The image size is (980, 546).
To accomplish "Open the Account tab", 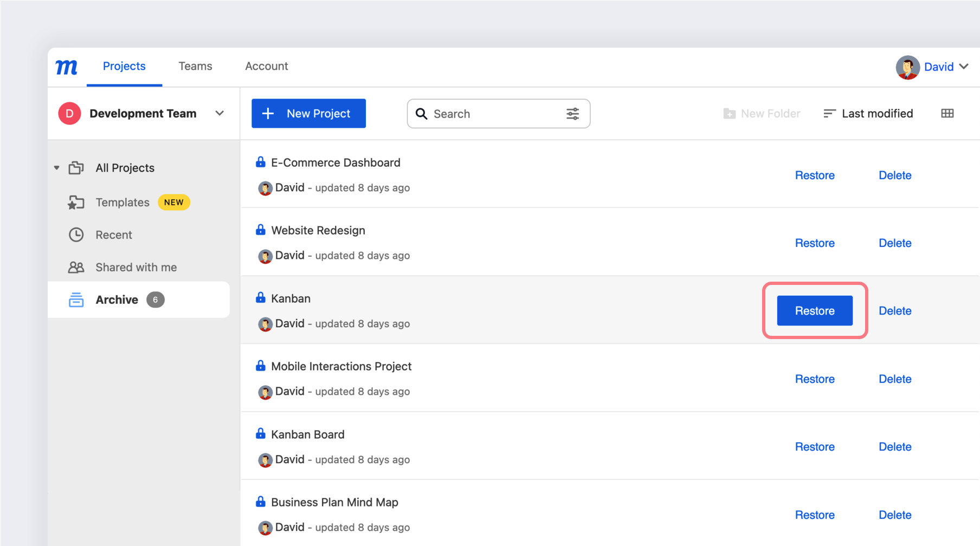I will click(266, 66).
